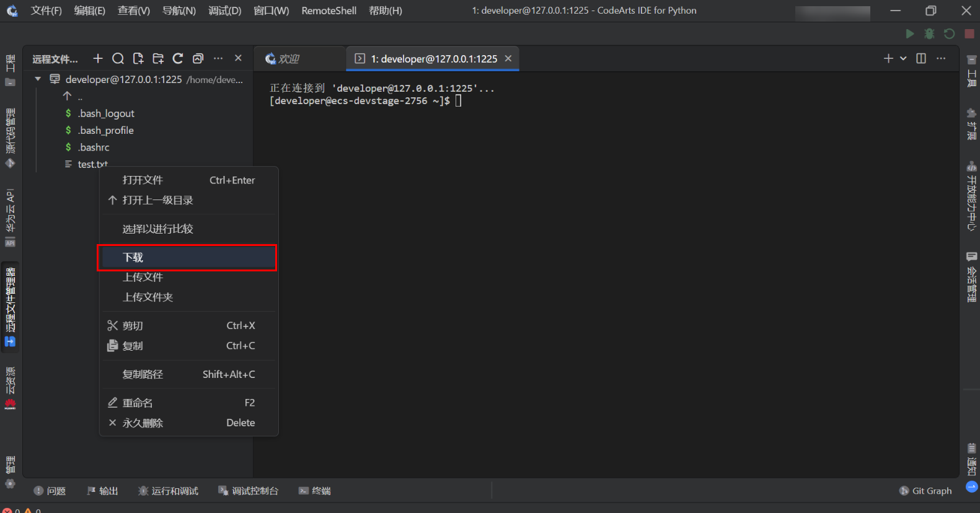Collapse all items in the remote file tree
Image resolution: width=980 pixels, height=513 pixels.
click(198, 58)
